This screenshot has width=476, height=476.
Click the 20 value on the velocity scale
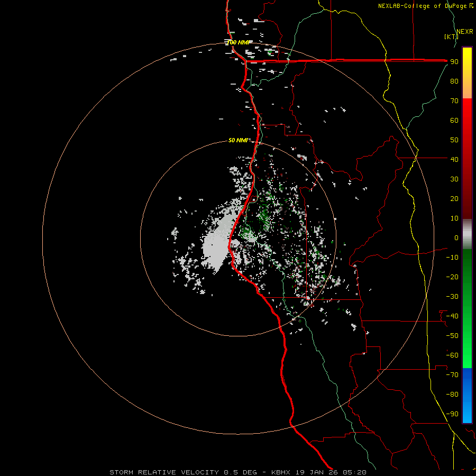(x=454, y=199)
